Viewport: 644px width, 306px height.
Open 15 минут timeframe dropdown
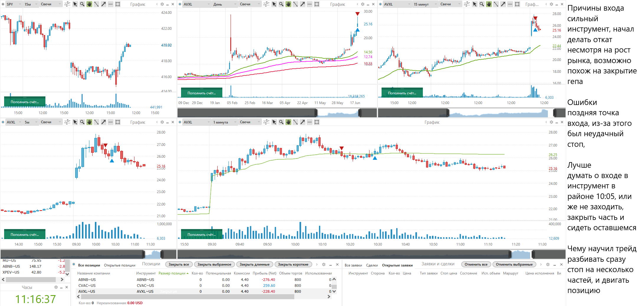pos(425,4)
